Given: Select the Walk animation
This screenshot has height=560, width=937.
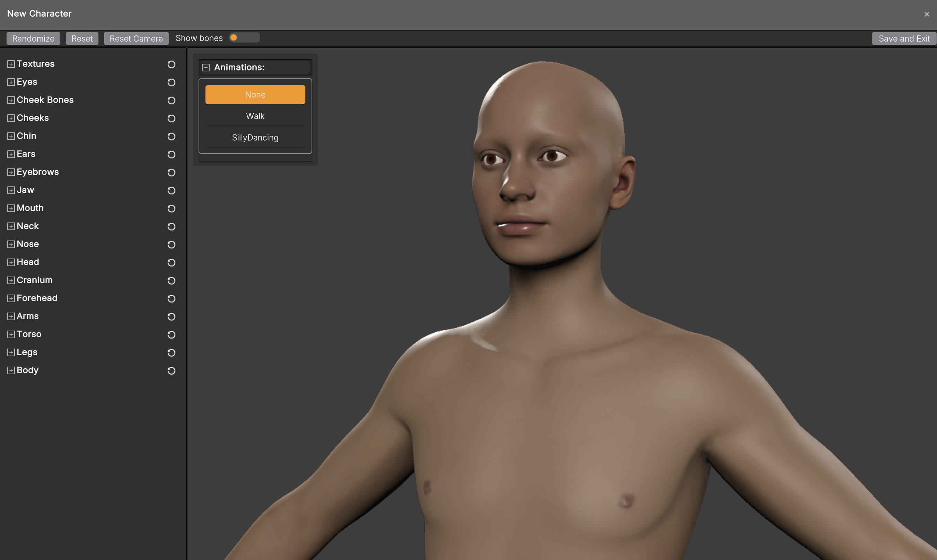Looking at the screenshot, I should 255,116.
